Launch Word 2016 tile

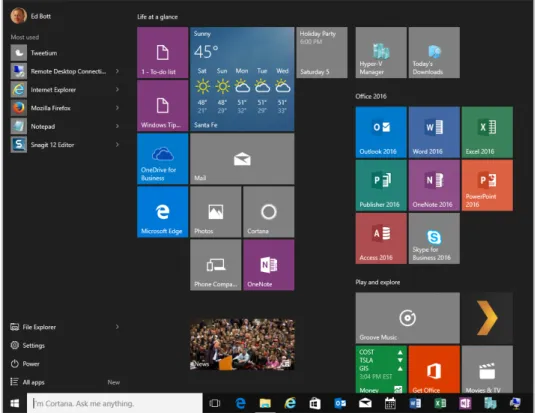(434, 132)
